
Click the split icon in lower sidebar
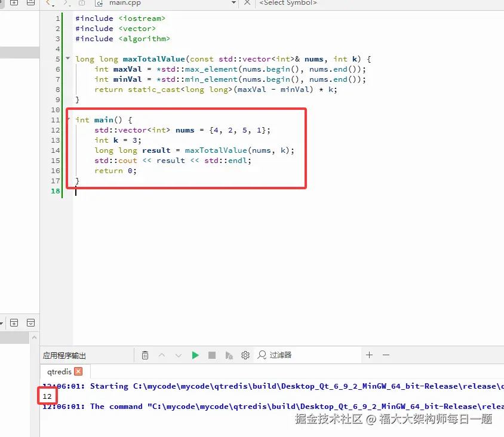[x=14, y=322]
